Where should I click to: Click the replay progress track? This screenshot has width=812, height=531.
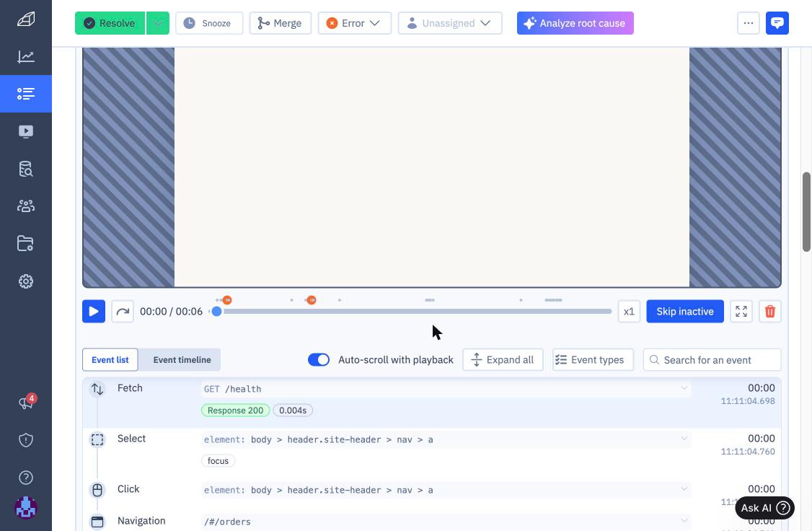pyautogui.click(x=412, y=312)
